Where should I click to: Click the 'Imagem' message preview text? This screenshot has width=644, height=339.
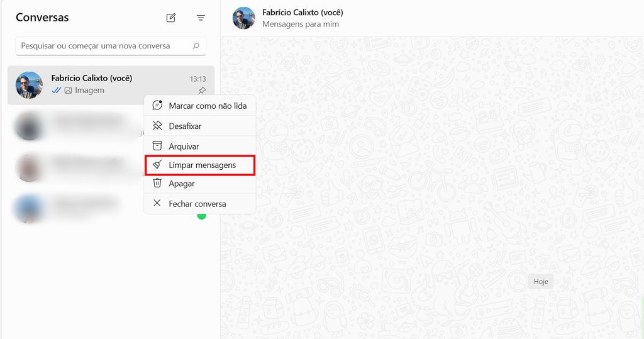point(89,91)
